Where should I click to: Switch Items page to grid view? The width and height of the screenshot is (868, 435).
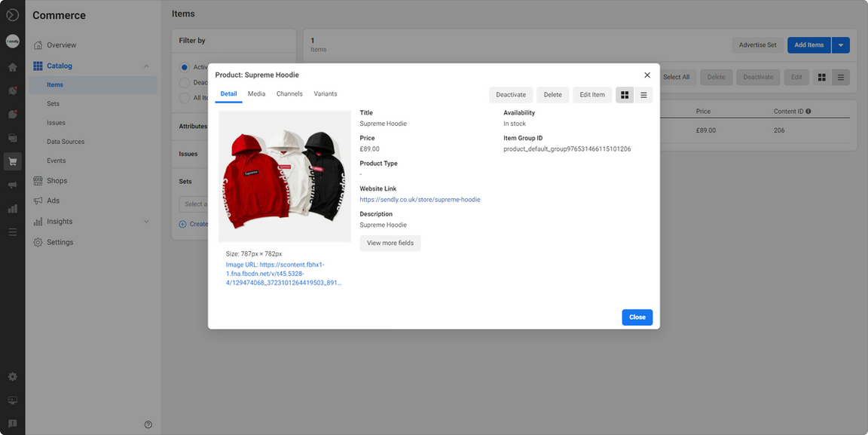pyautogui.click(x=822, y=77)
